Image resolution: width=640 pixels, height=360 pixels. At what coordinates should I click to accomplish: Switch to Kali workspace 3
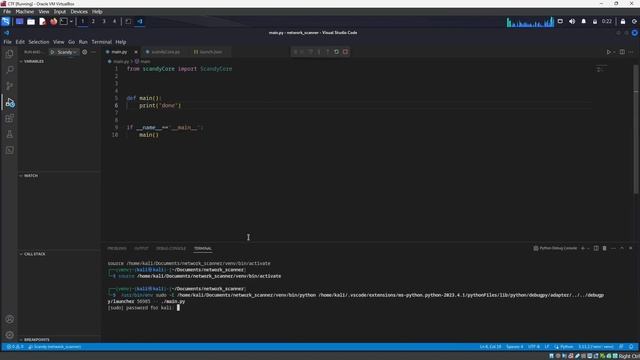point(104,21)
